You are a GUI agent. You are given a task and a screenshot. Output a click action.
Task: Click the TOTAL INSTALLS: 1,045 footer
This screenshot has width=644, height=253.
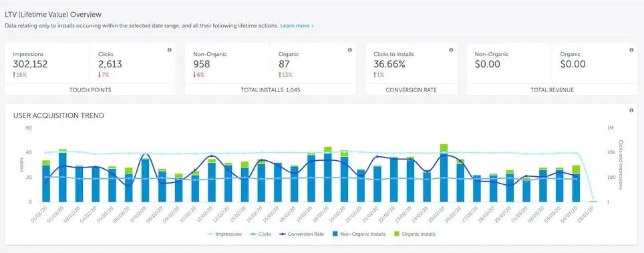[x=271, y=89]
